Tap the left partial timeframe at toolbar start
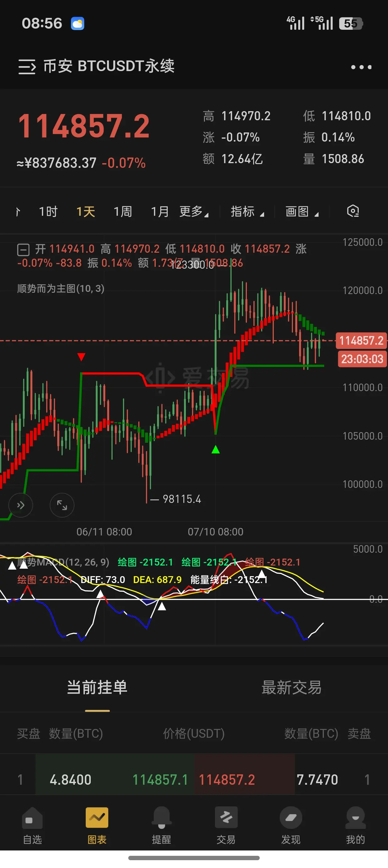The height and width of the screenshot is (868, 388). [x=18, y=212]
